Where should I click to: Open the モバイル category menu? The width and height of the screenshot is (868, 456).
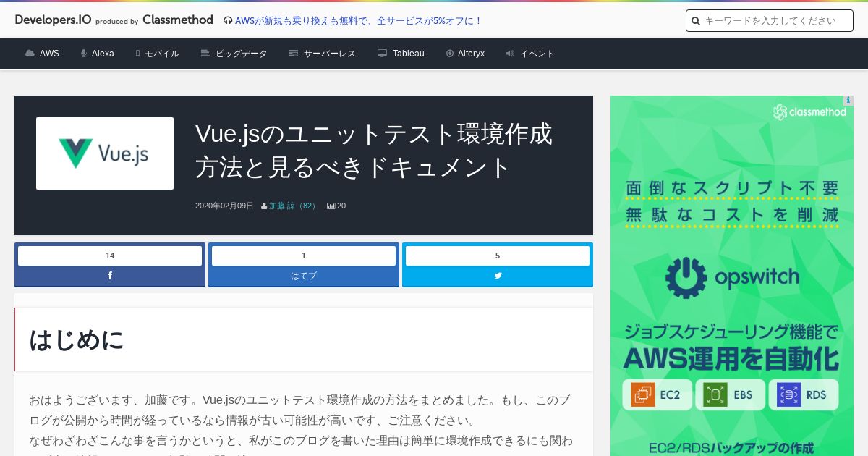(162, 54)
